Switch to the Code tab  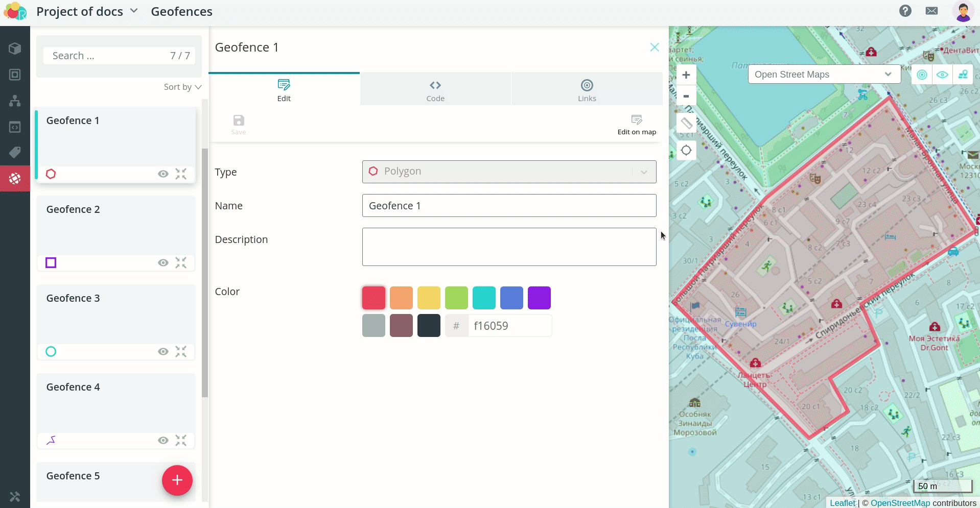tap(435, 90)
